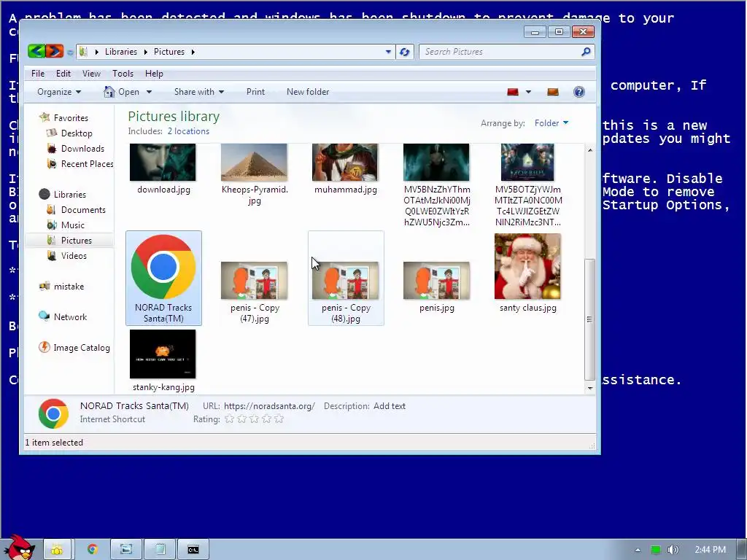747x560 pixels.
Task: Click the notepad taskbar icon
Action: 160,550
